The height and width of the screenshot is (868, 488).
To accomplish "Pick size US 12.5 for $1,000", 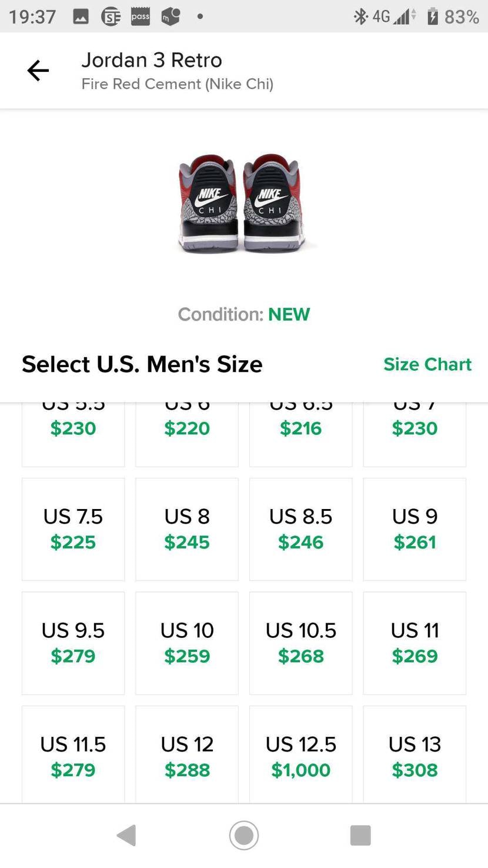I will tap(301, 754).
